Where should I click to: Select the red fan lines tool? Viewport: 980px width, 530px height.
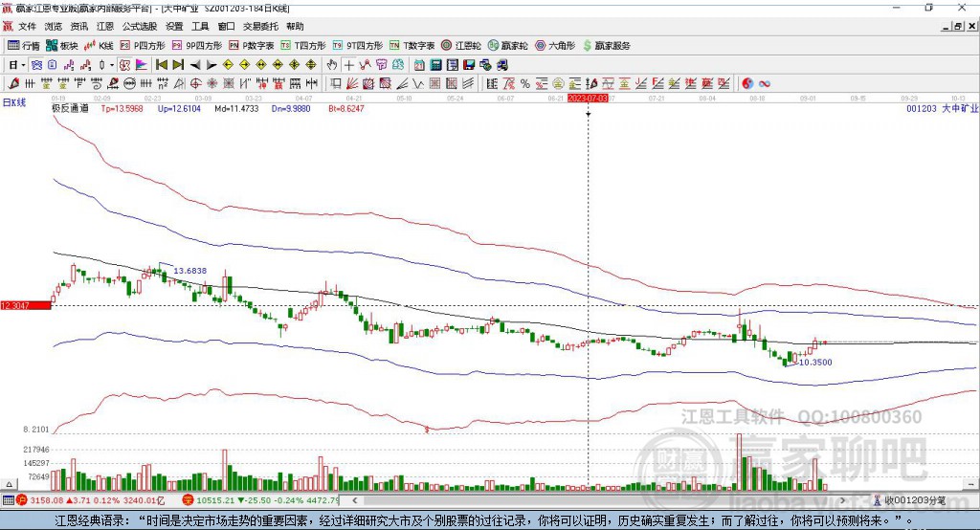pyautogui.click(x=352, y=83)
